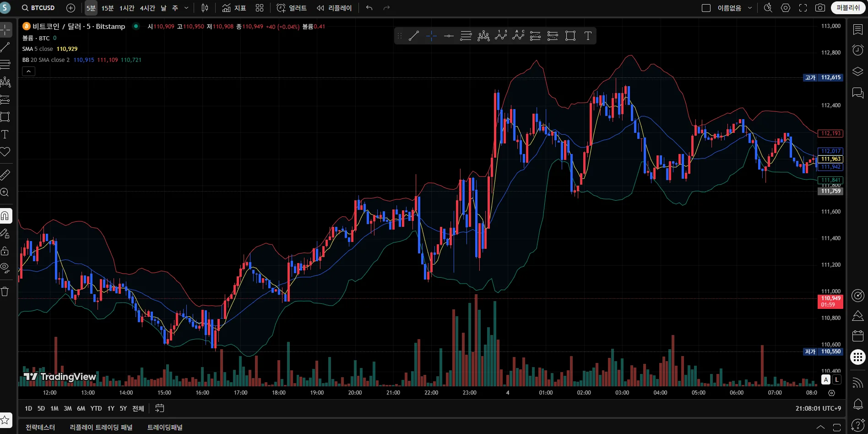
Task: Select the crosshair cursor tool in left sidebar
Action: 5,30
